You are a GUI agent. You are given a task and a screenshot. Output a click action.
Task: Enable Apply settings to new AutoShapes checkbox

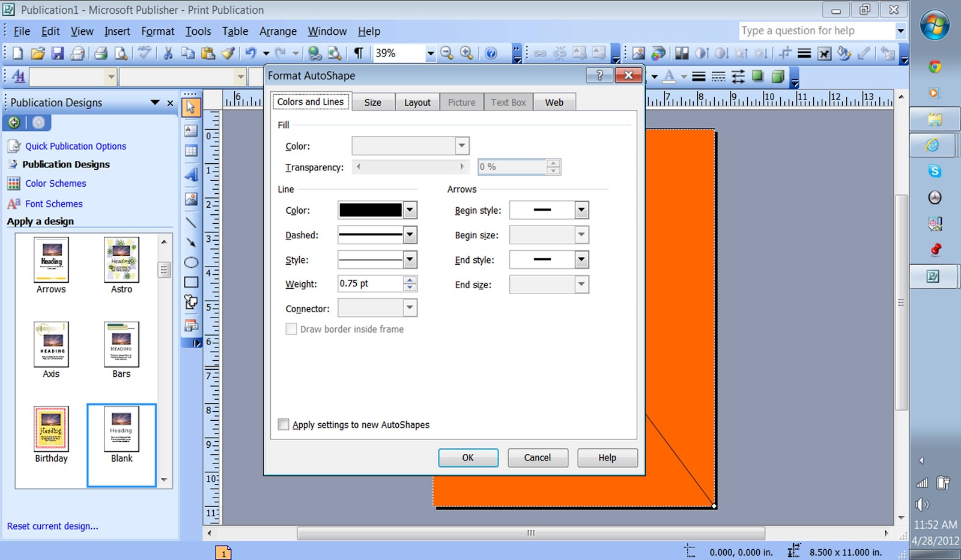click(283, 424)
